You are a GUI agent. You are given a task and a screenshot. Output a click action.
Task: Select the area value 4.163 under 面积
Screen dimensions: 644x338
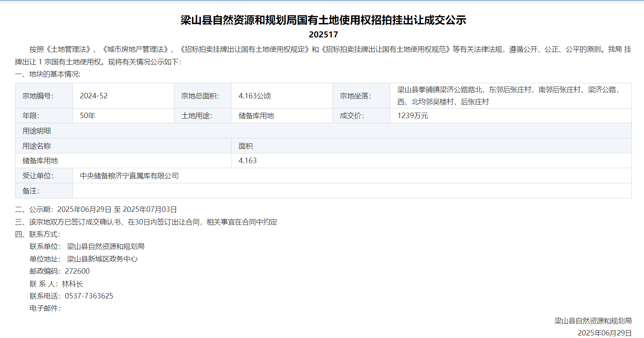click(x=247, y=161)
